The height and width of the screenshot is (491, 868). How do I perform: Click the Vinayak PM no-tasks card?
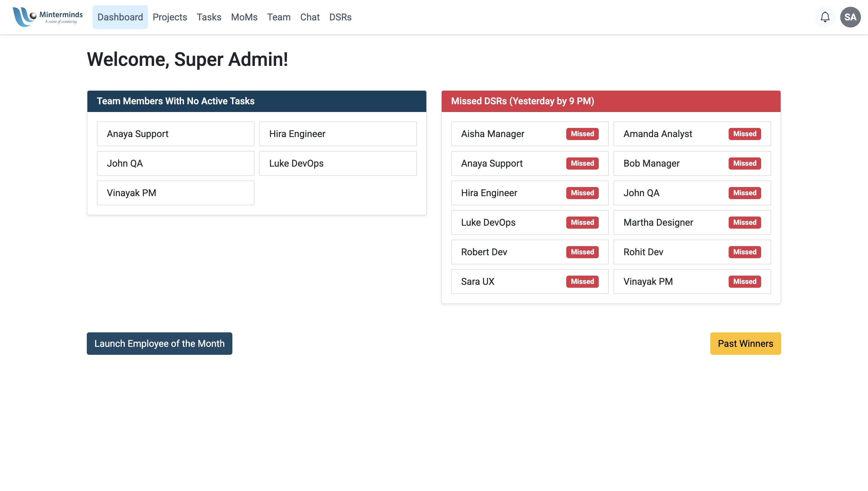coord(175,193)
